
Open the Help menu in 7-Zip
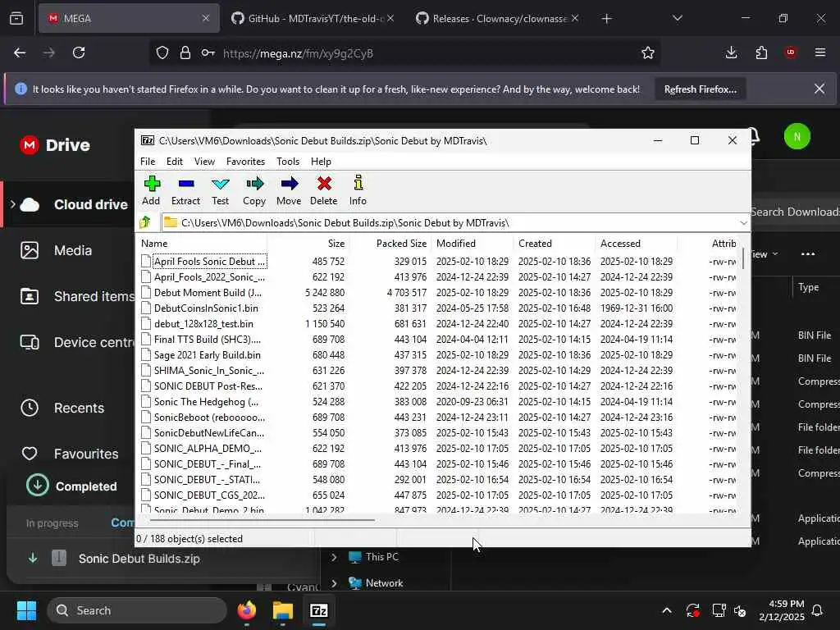pos(321,162)
